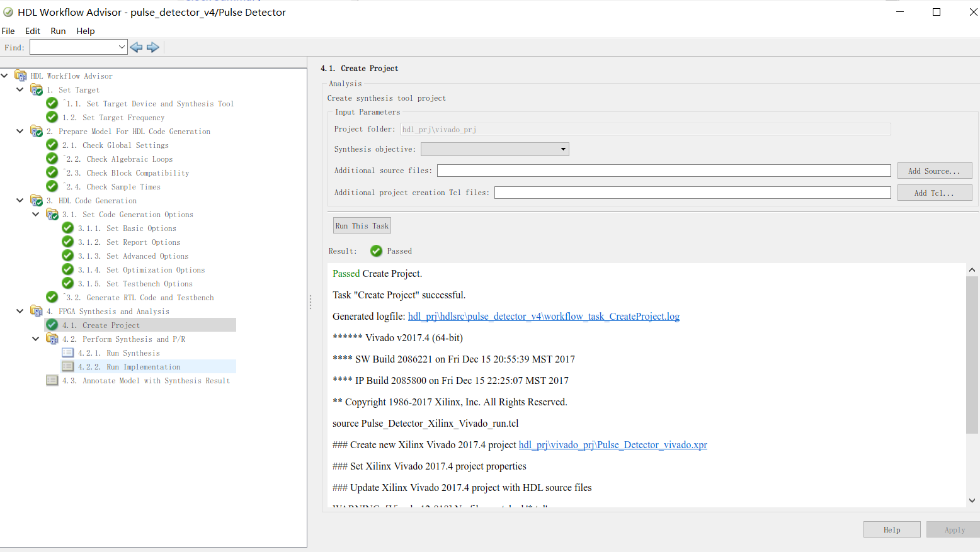Click the HDL Workflow Advisor root folder icon
Screen dimensions: 980x552
pyautogui.click(x=21, y=76)
